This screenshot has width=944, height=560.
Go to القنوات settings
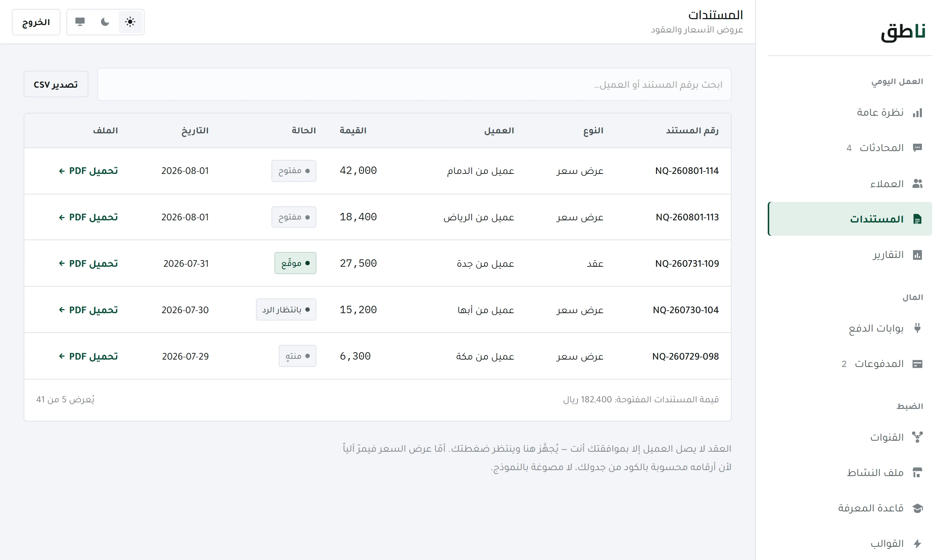pos(850,437)
